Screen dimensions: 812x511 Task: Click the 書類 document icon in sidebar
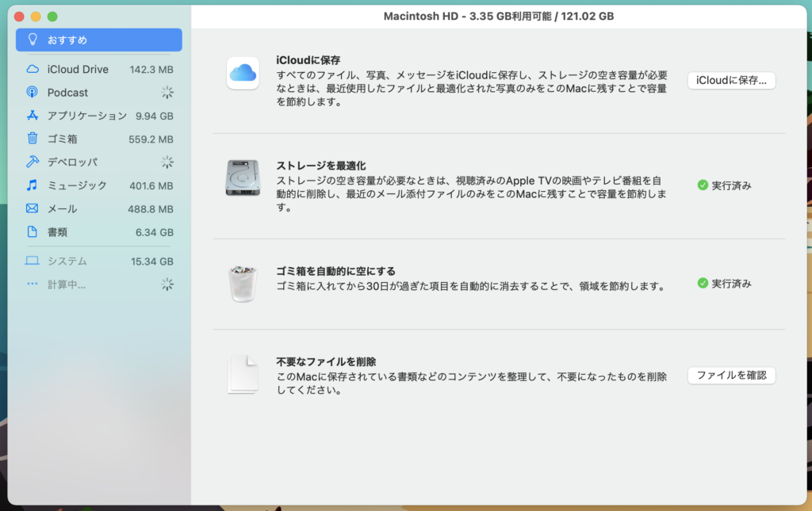[x=32, y=231]
